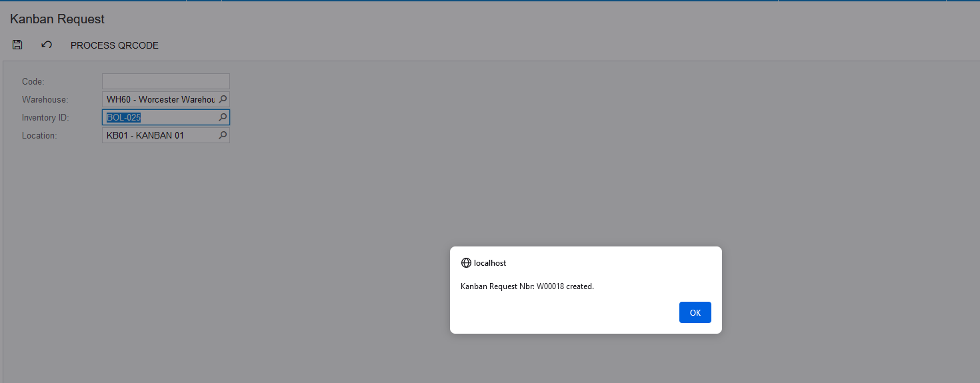Focus the empty Code input field

[x=166, y=81]
